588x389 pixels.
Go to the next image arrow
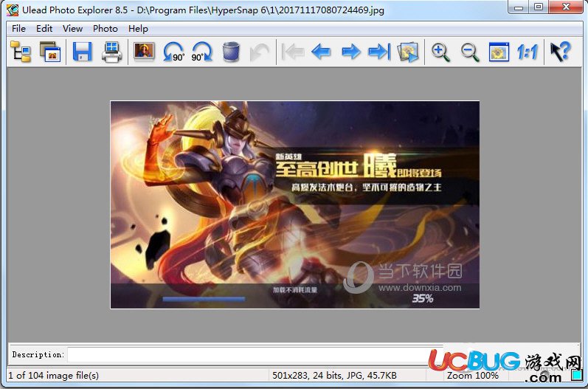pos(351,52)
